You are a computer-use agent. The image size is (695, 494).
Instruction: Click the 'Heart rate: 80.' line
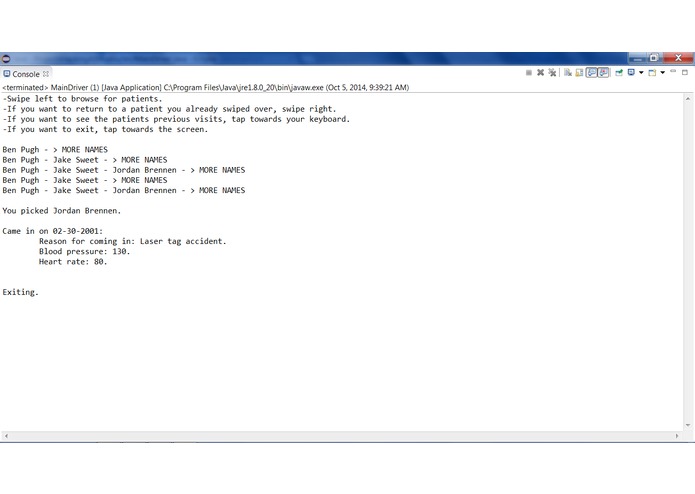tap(73, 262)
